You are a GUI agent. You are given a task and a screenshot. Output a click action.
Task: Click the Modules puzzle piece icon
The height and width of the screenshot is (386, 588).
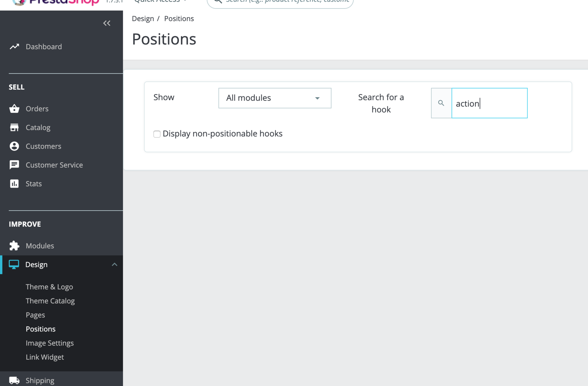14,246
